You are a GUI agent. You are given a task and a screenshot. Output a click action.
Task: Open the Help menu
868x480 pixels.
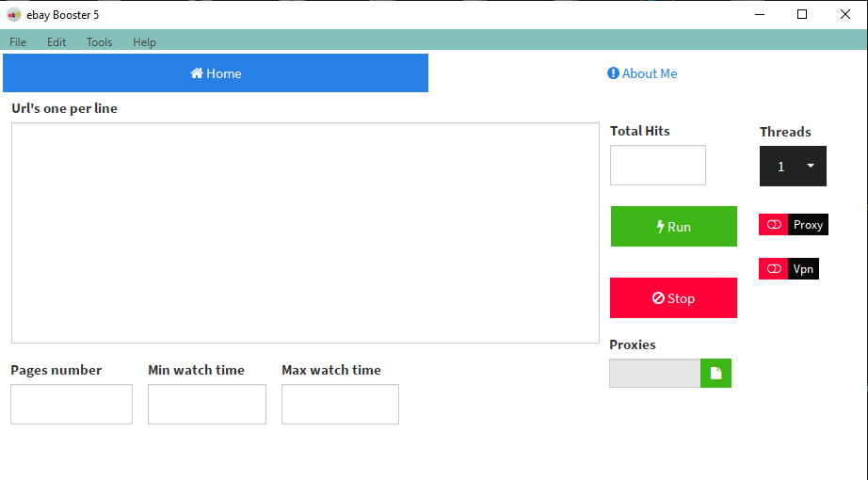pyautogui.click(x=144, y=42)
